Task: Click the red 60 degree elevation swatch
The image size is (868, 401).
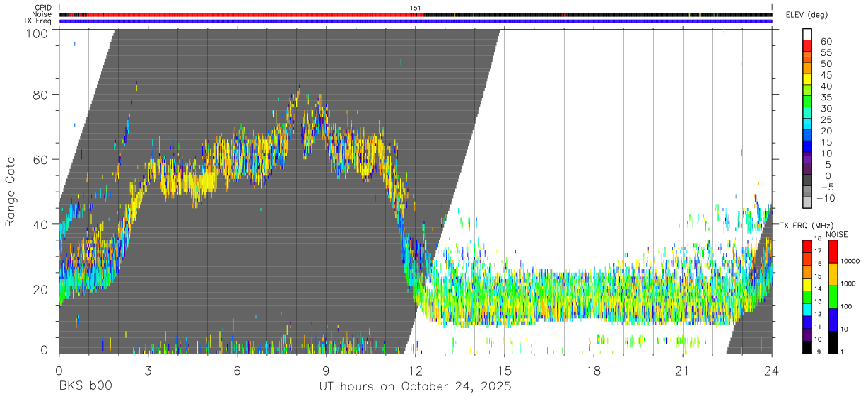Action: pyautogui.click(x=807, y=46)
